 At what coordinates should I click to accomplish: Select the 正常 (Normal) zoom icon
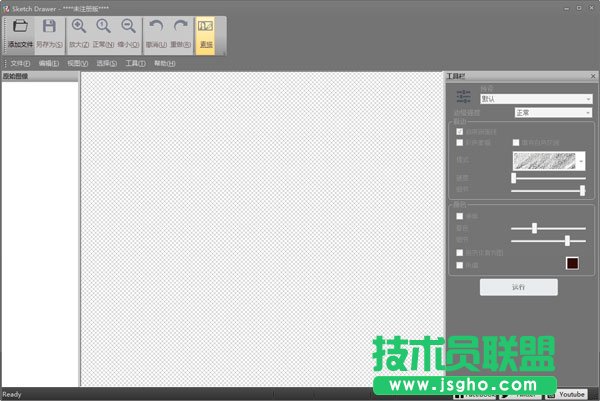pos(103,28)
